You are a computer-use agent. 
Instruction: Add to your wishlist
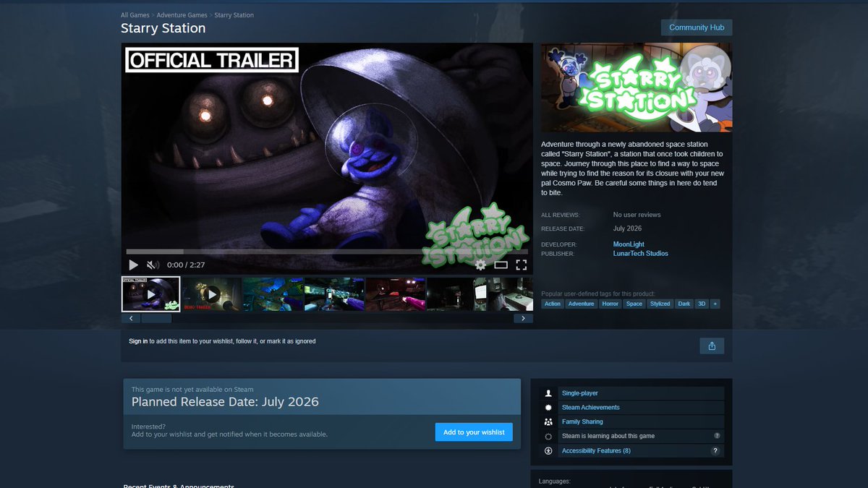click(474, 432)
